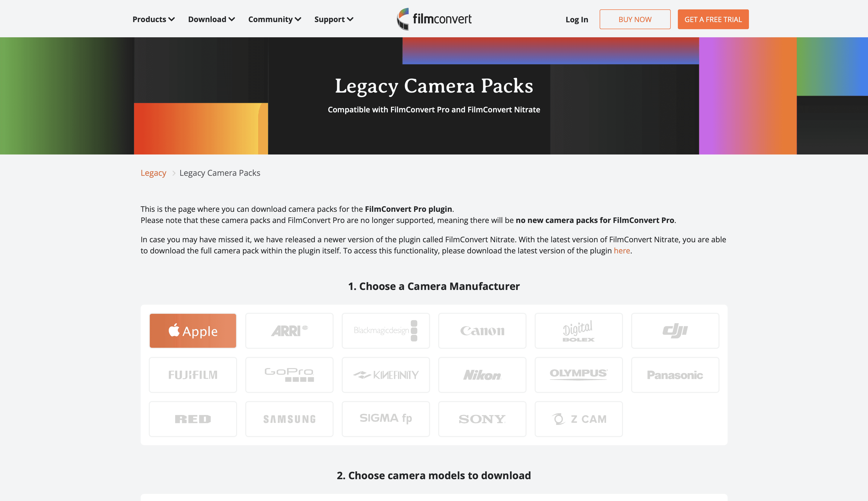Select the Canon camera manufacturer icon
The height and width of the screenshot is (501, 868).
tap(482, 331)
